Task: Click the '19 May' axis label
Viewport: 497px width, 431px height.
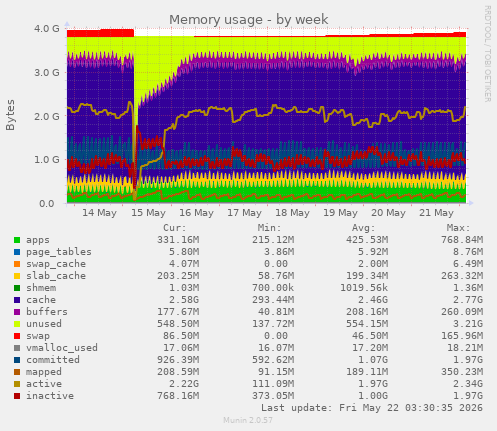Action: pos(340,213)
